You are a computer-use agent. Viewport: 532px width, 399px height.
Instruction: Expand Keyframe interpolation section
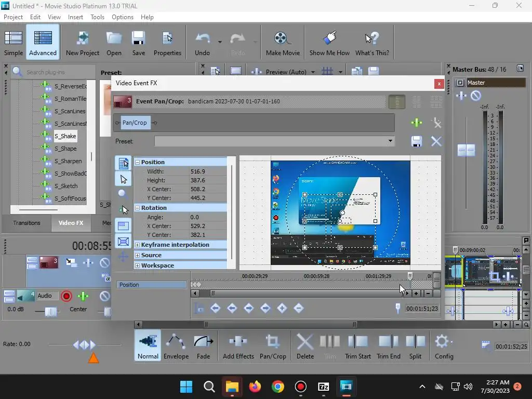(x=137, y=245)
